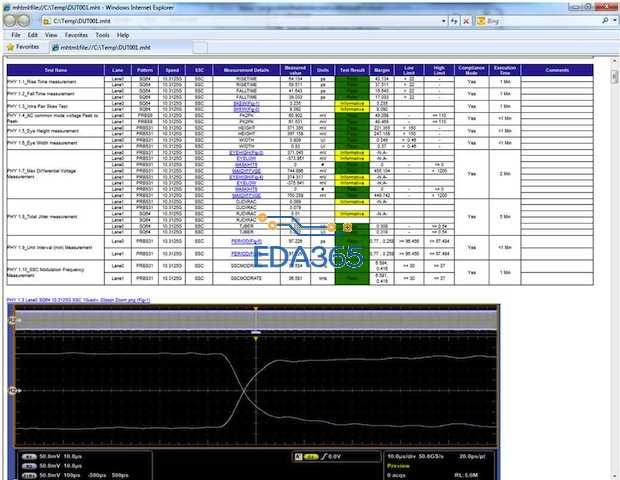
Task: Click the Test Name column header
Action: (x=55, y=70)
